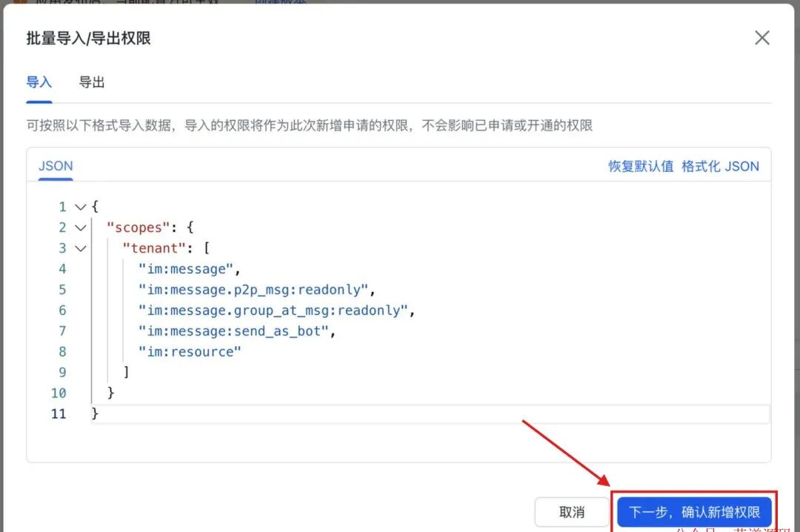Click the im:message:send_as_bot scope line
800x532 pixels.
click(x=232, y=330)
